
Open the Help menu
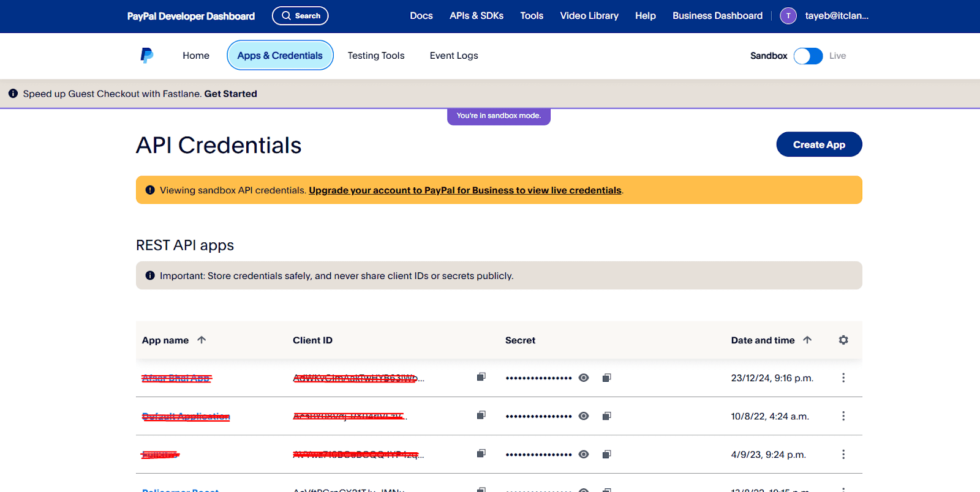coord(646,16)
